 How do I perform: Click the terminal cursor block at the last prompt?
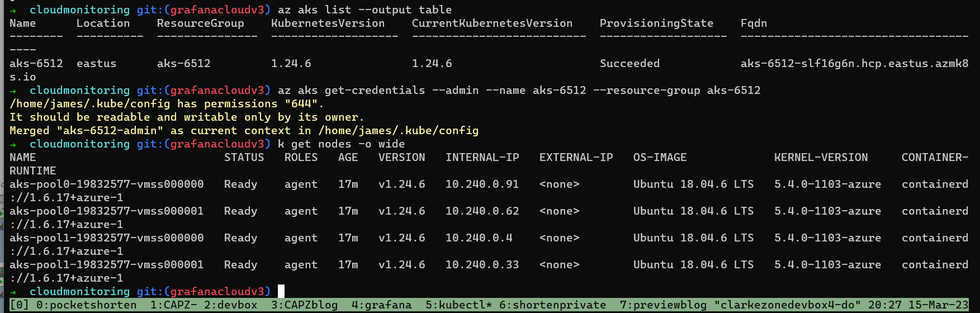click(281, 291)
